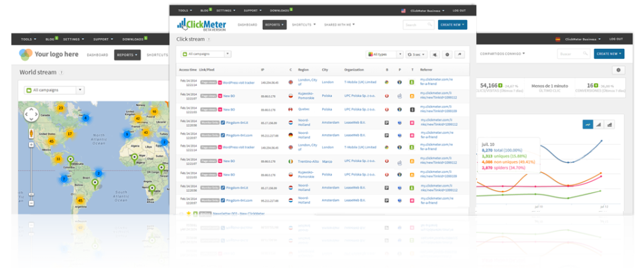Open the Reports tab in center window
The image size is (644, 268).
click(274, 25)
